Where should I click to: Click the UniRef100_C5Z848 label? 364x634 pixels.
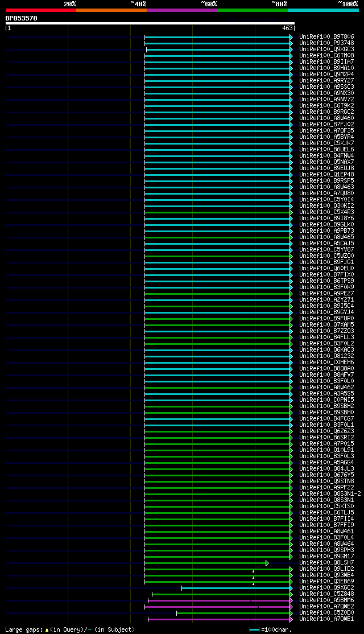click(326, 594)
